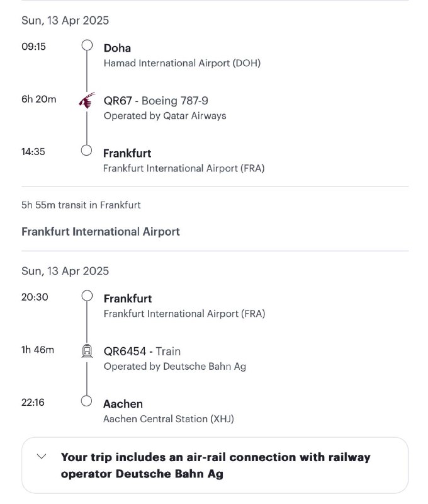Viewport: 428px width, 504px height.
Task: Click the QR67 - Boeing 787-9 flight label
Action: (x=155, y=101)
